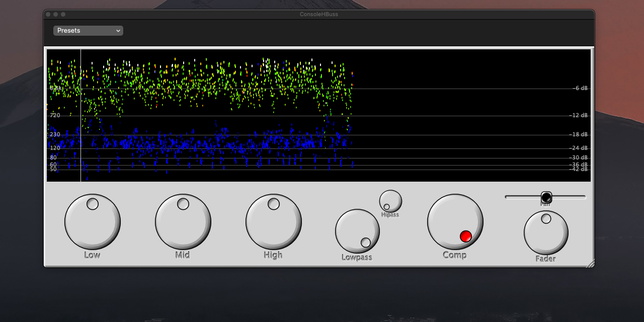
Task: Zoom the ConsoleHBuss window with the third title button
Action: [63, 14]
